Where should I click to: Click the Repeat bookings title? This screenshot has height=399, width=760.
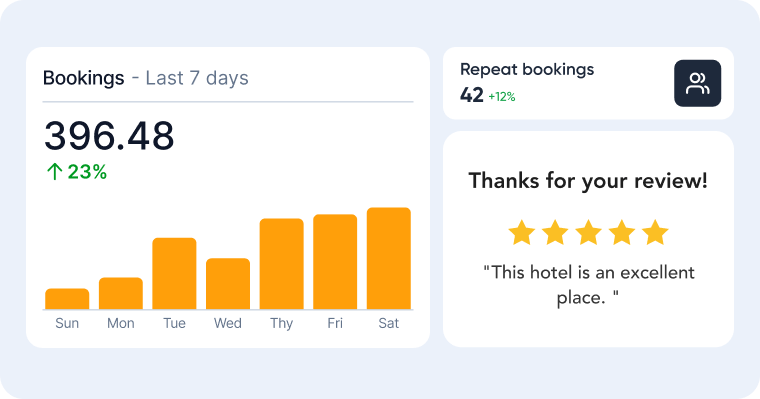coord(527,70)
